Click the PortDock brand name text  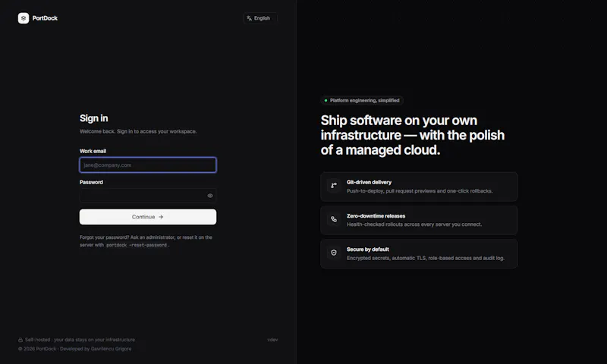(x=45, y=18)
